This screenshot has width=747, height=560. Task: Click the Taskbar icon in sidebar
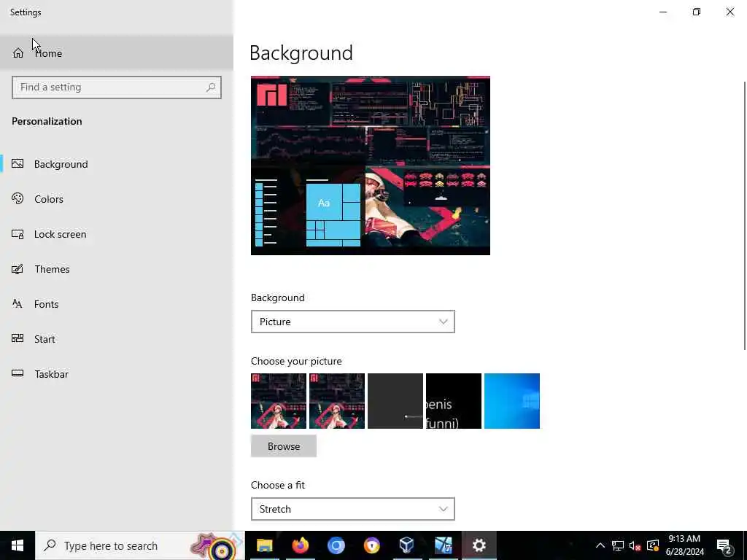pyautogui.click(x=18, y=373)
